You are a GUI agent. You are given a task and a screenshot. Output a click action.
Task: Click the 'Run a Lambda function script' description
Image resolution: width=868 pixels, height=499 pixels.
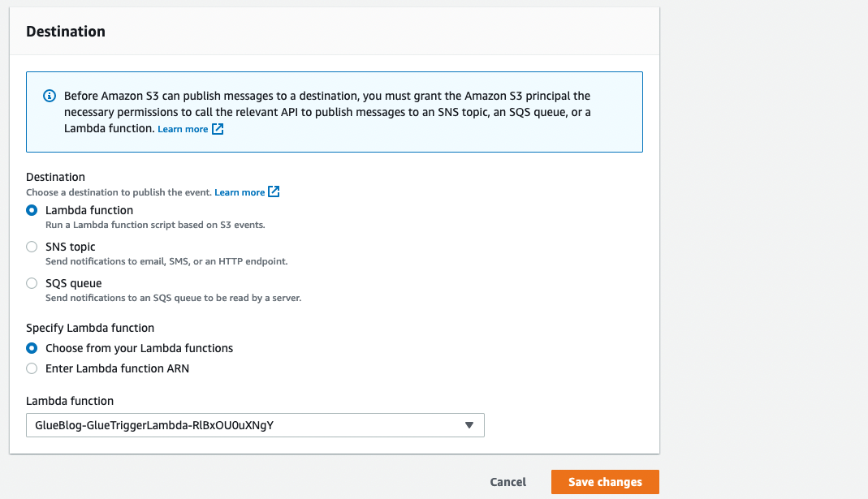point(155,225)
